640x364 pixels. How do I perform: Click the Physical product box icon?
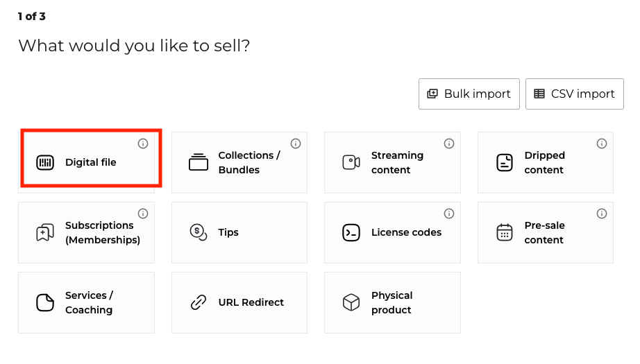tap(351, 303)
